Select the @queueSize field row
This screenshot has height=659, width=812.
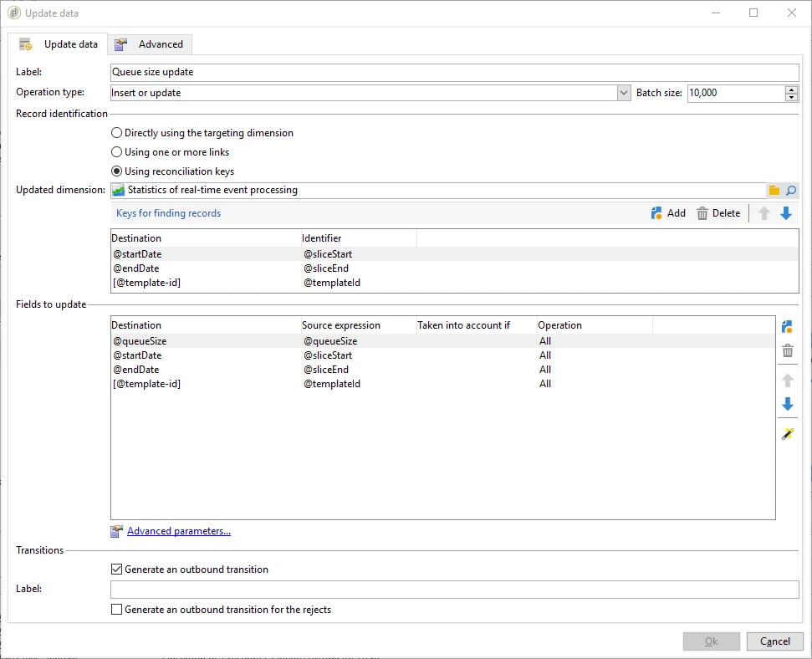(442, 341)
